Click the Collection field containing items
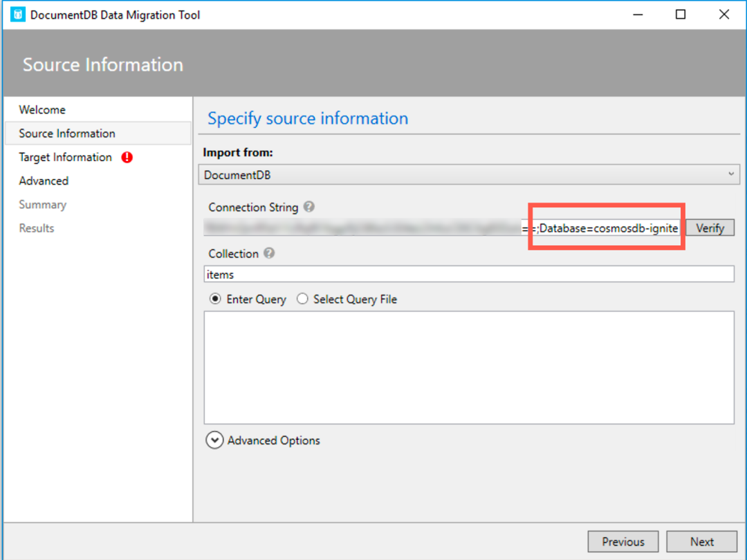 click(469, 274)
